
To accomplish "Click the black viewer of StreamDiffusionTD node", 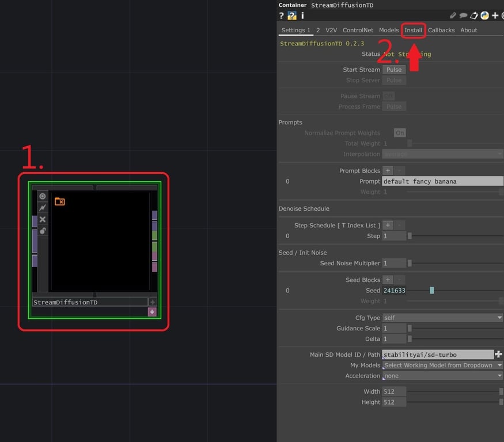I will [x=100, y=241].
